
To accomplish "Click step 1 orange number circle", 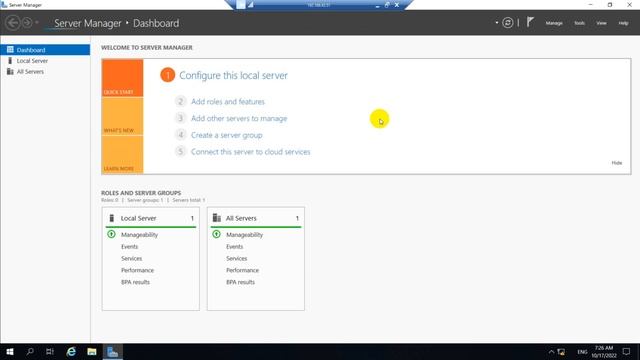I will point(167,75).
